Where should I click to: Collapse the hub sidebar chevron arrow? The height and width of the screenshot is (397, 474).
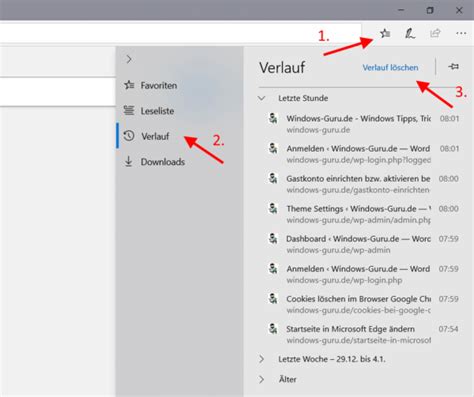129,59
